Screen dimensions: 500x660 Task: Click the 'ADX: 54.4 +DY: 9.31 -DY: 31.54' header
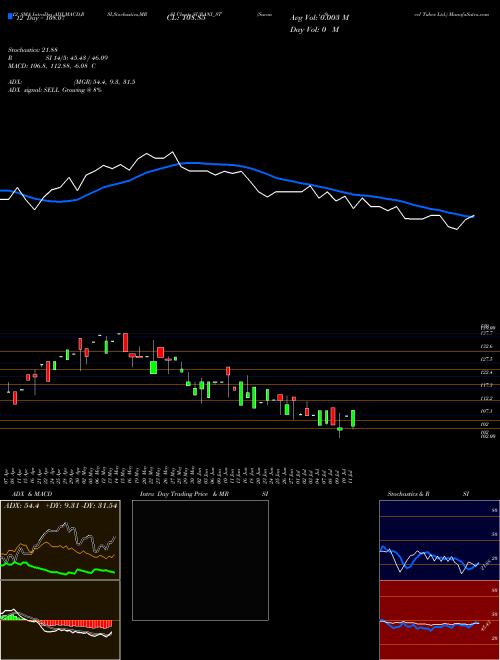coord(61,505)
